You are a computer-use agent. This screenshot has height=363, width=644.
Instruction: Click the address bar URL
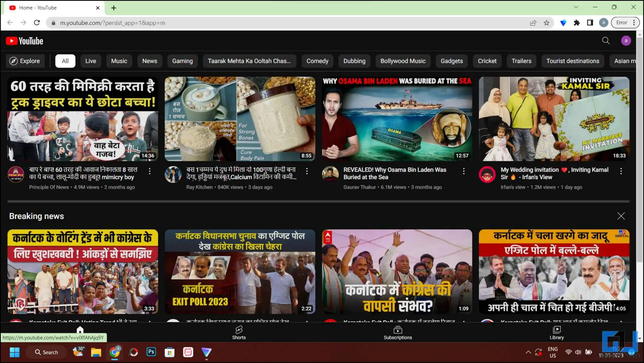[x=113, y=23]
